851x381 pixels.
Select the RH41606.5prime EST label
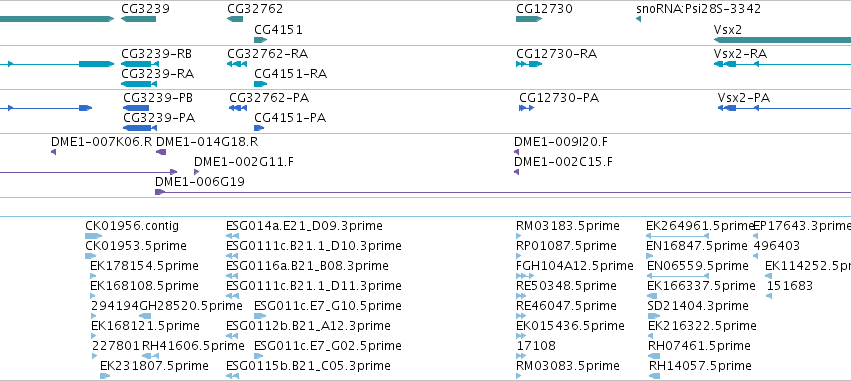point(193,346)
